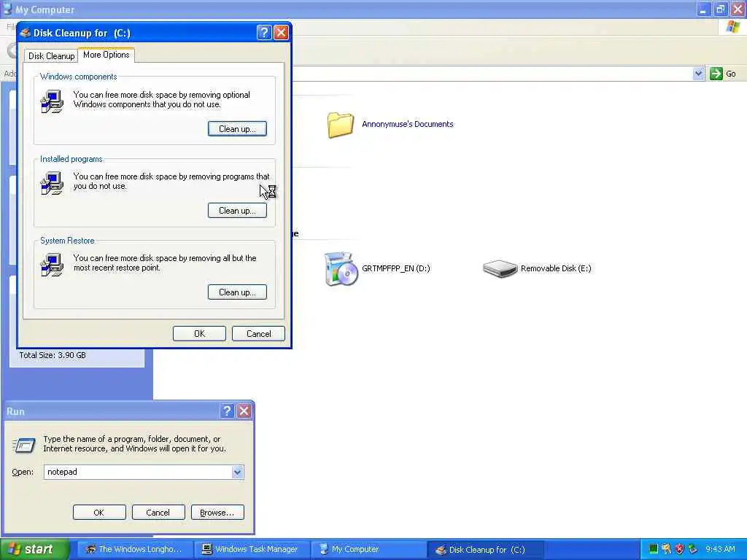Open Annonymuse's Documents folder icon
Screen dimensions: 747x560
(340, 125)
